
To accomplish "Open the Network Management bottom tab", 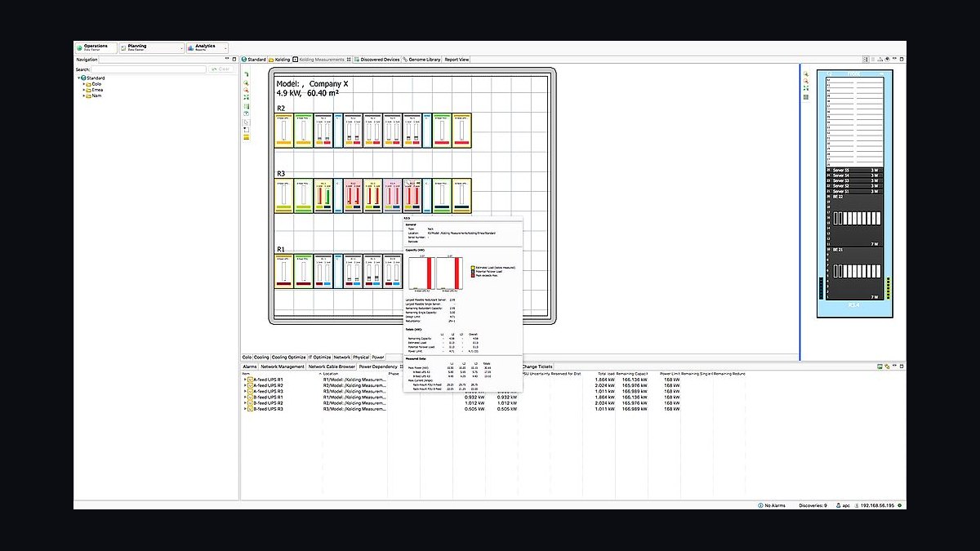I will click(283, 367).
